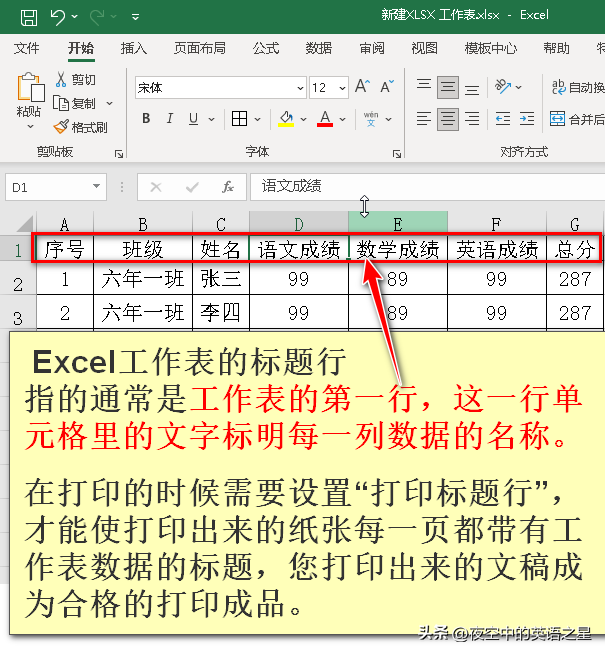
Task: Toggle Bold formatting
Action: tap(146, 119)
